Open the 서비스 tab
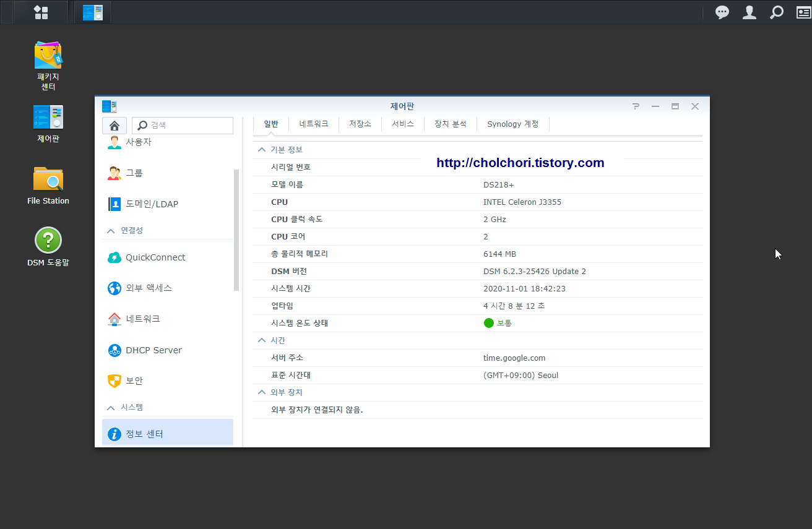Screen dimensions: 812x529 pos(403,124)
